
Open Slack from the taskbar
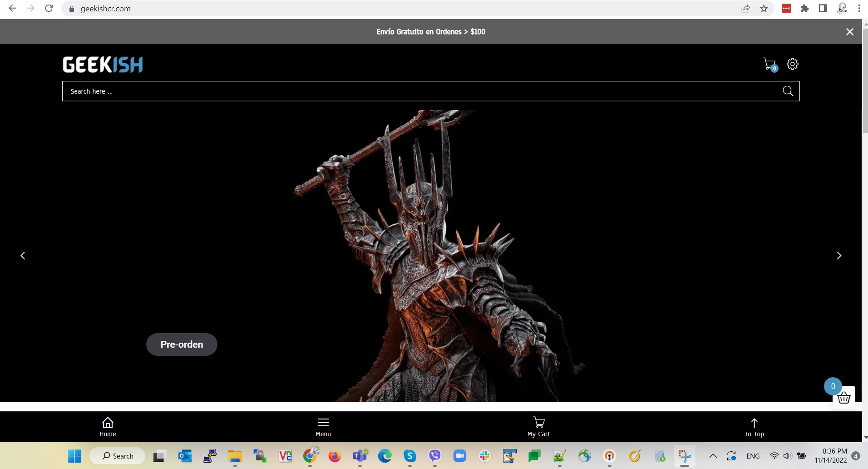coord(485,456)
